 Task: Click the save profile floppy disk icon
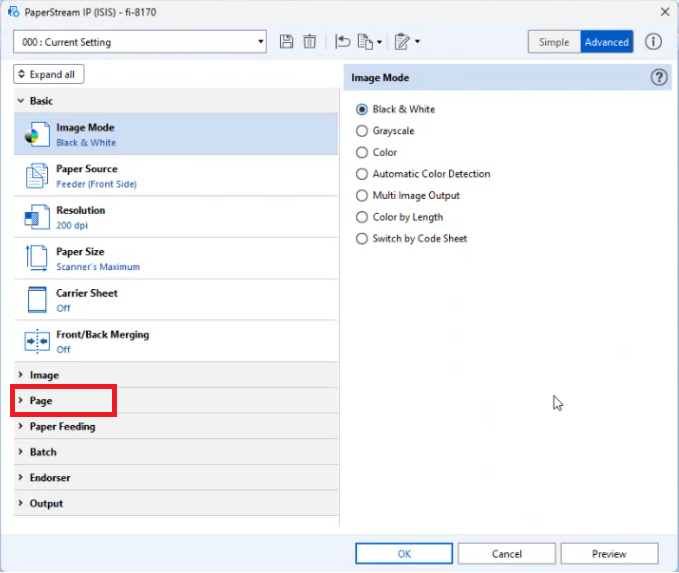point(287,42)
